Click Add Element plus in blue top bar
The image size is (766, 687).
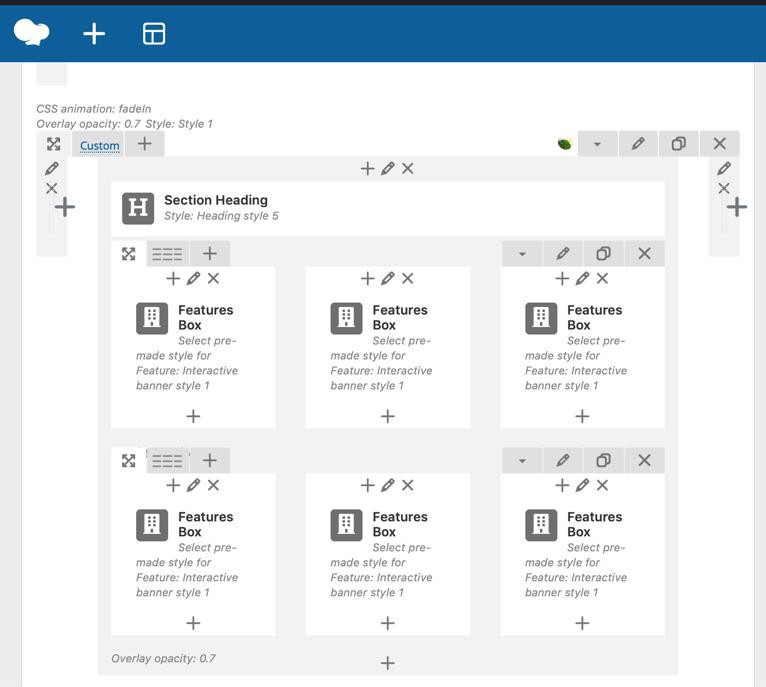tap(94, 34)
